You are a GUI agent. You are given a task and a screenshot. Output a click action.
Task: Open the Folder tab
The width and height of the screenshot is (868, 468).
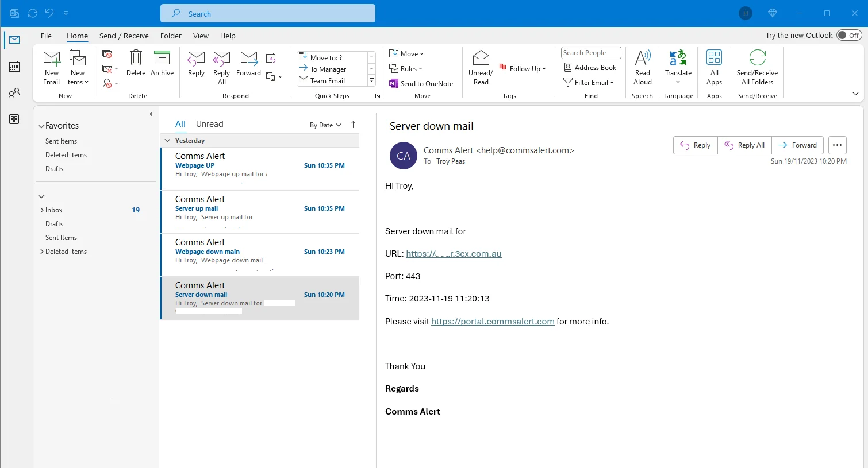tap(171, 36)
